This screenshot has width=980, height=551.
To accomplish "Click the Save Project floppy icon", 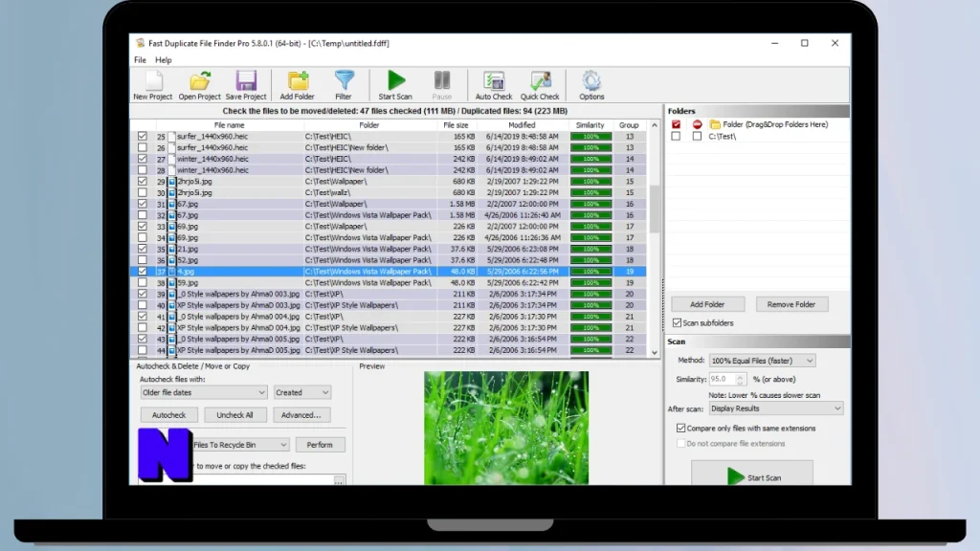I will click(x=246, y=81).
